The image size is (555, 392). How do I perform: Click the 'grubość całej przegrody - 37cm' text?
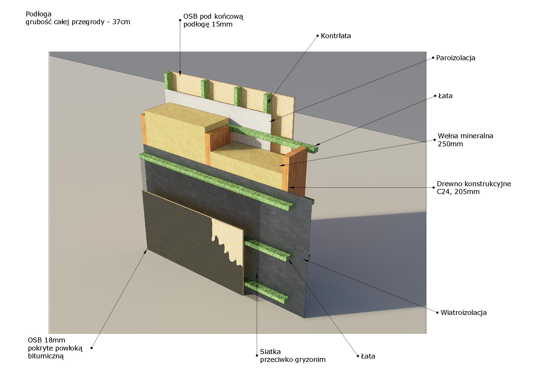click(78, 22)
